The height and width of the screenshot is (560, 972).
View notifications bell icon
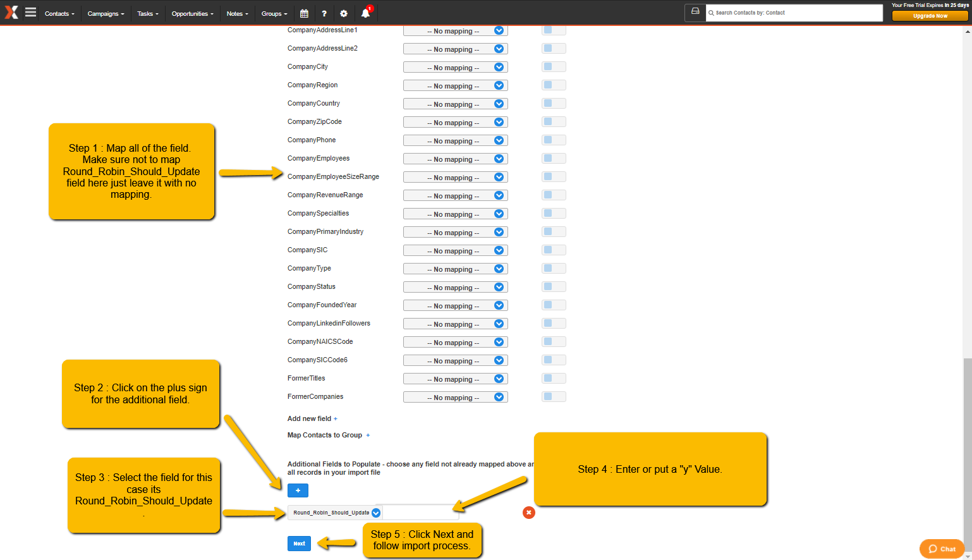coord(365,13)
